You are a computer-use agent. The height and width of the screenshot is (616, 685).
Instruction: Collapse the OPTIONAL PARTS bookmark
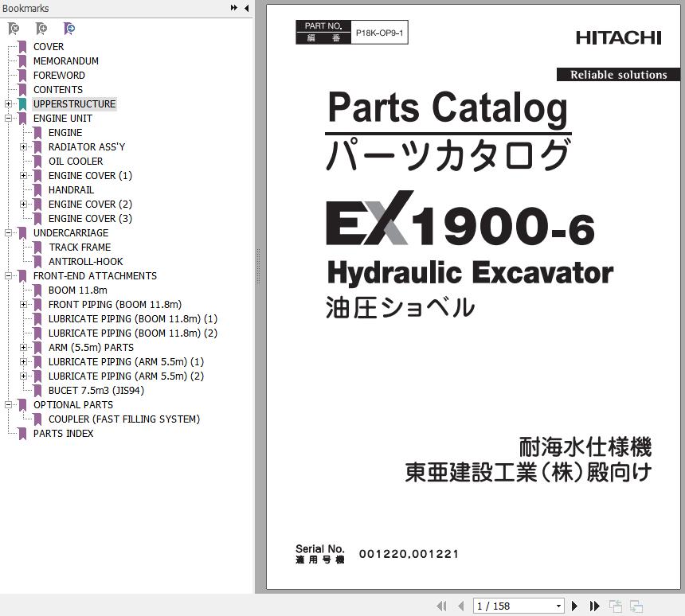tap(8, 405)
